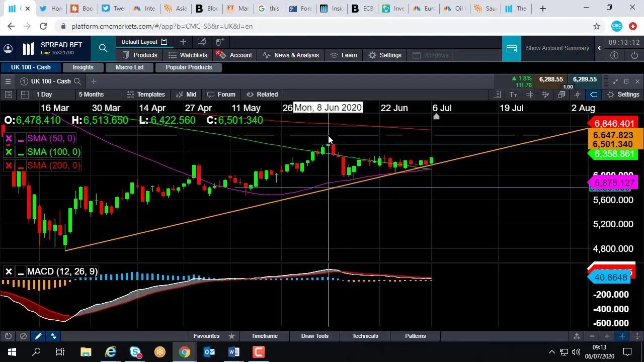Open the Forum button

[x=221, y=95]
